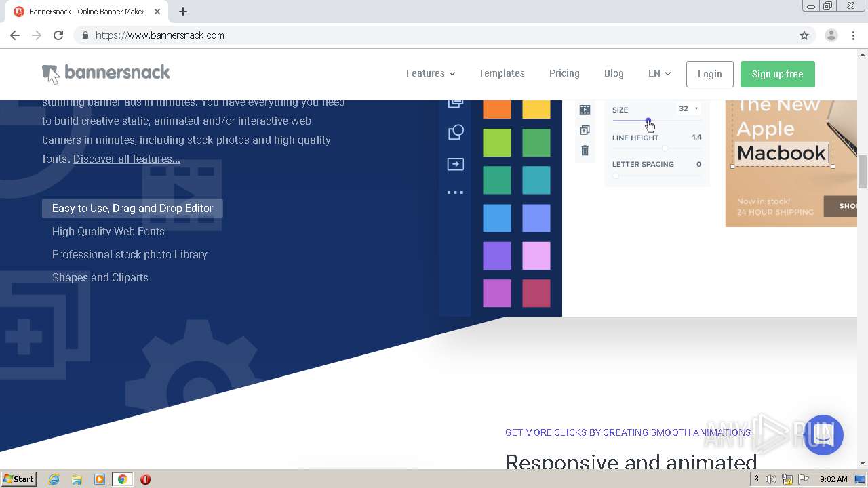This screenshot has width=868, height=488.
Task: Click the 'Now in stock!' banner text
Action: [764, 201]
